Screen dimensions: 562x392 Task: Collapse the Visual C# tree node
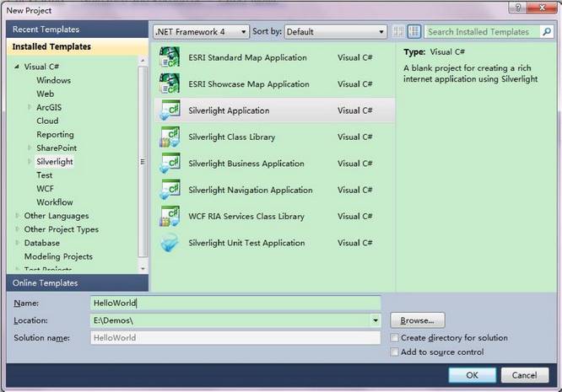point(17,67)
